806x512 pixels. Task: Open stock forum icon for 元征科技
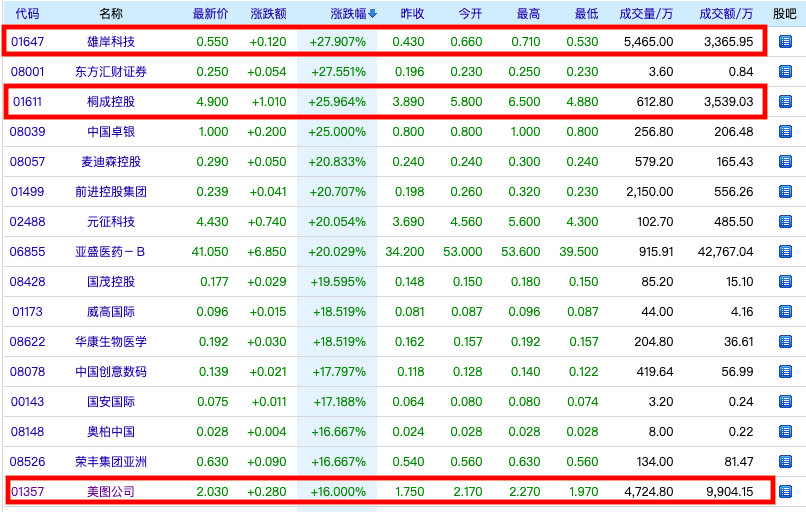[x=785, y=222]
